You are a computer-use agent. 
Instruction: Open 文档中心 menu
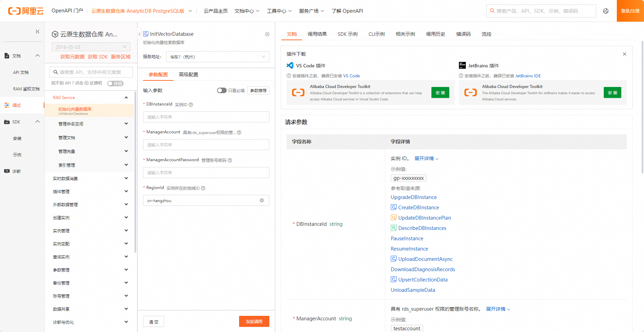(x=247, y=11)
